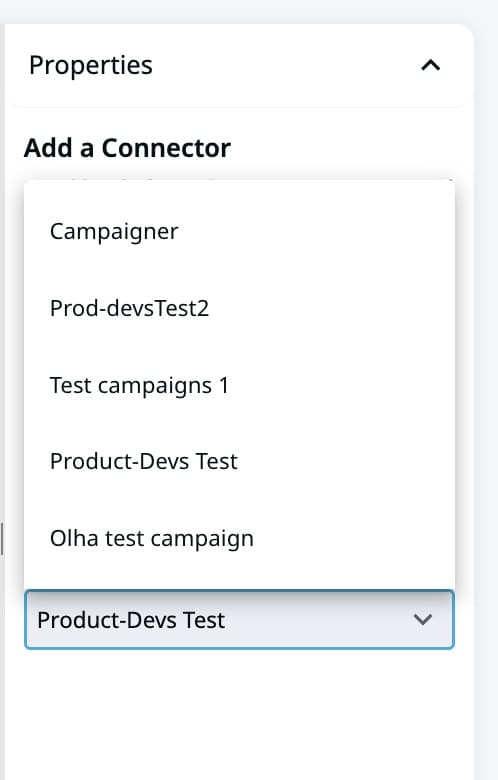This screenshot has height=780, width=498.
Task: Click the Properties panel title
Action: pos(91,65)
